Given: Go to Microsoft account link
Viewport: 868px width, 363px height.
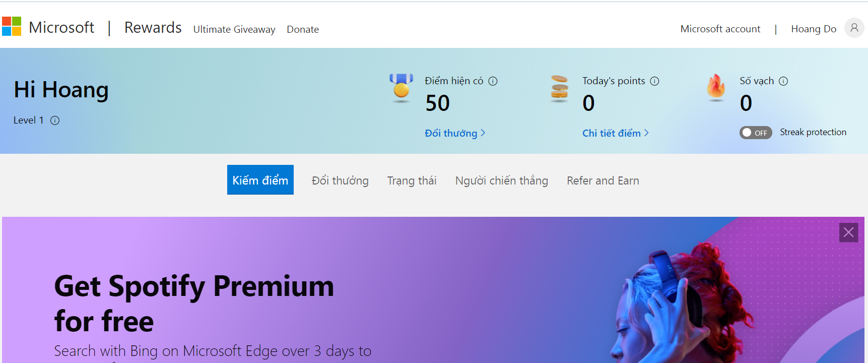Looking at the screenshot, I should 720,29.
